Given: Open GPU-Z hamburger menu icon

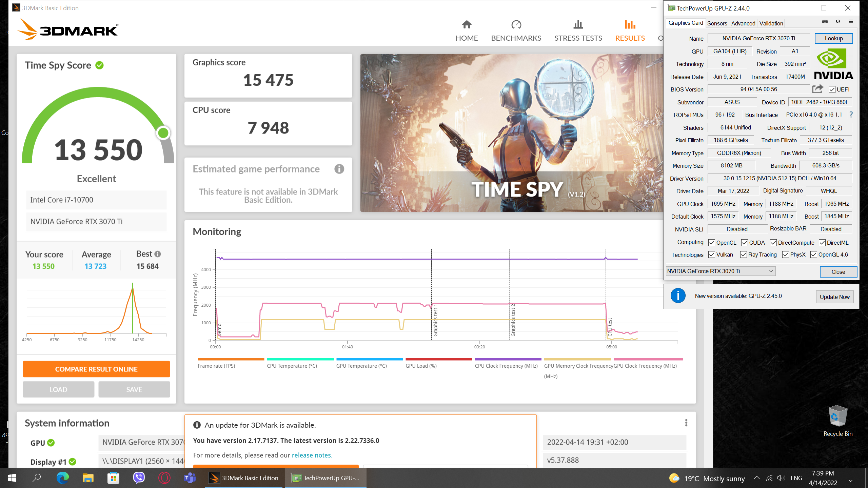Looking at the screenshot, I should coord(851,22).
